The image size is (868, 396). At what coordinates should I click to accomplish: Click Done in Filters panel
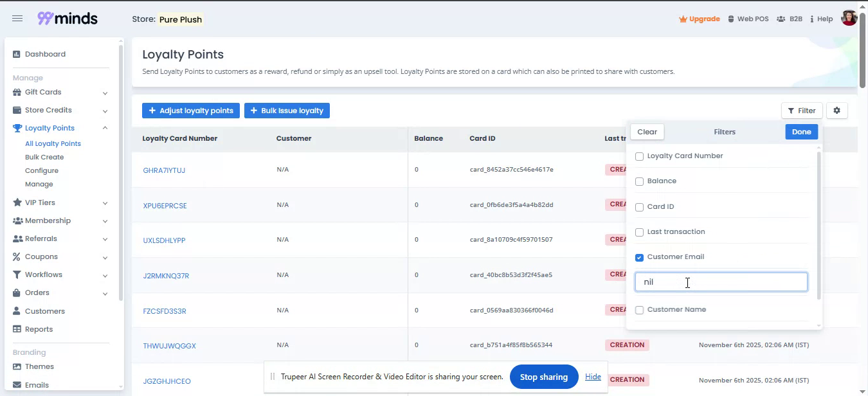(801, 132)
